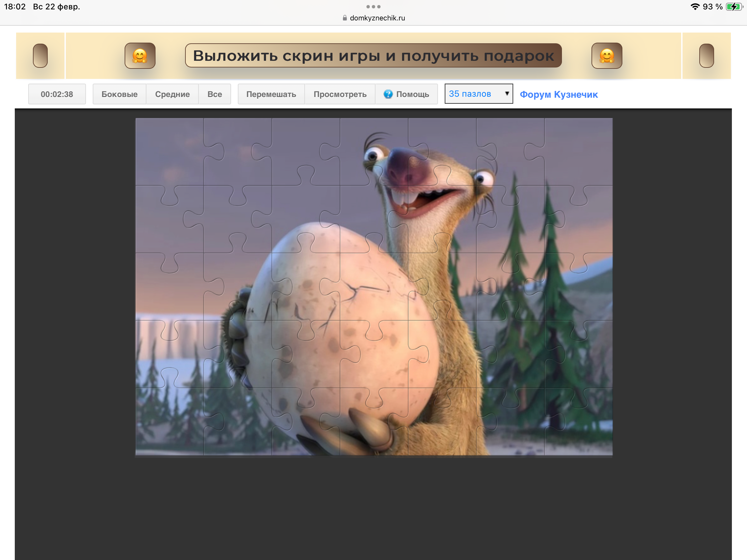Tap the three dots at top center
The height and width of the screenshot is (560, 747).
[373, 7]
